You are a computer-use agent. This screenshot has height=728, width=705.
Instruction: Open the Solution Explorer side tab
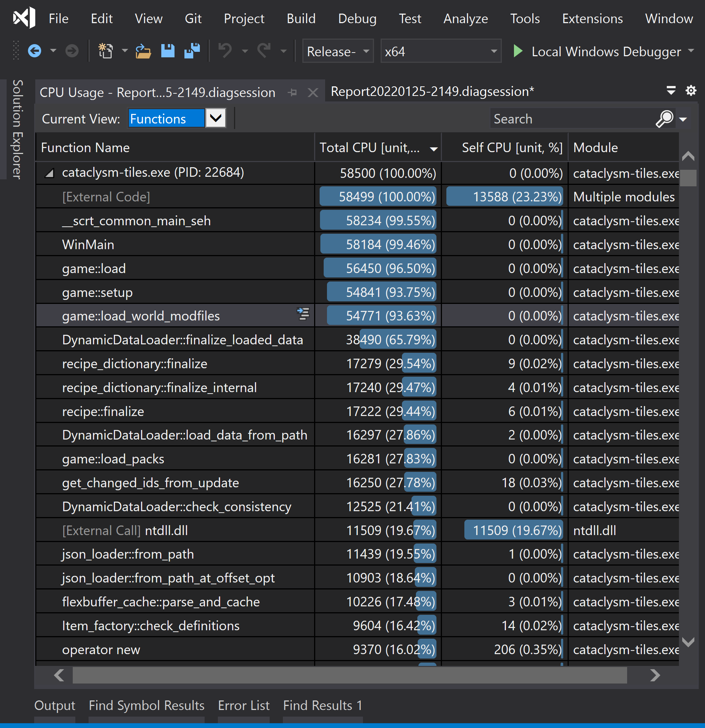point(17,129)
